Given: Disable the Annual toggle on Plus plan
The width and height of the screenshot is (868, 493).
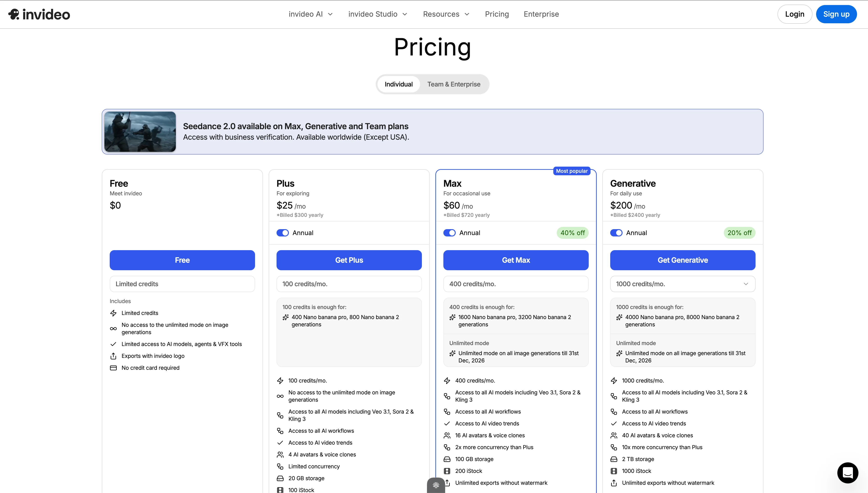Looking at the screenshot, I should [282, 233].
